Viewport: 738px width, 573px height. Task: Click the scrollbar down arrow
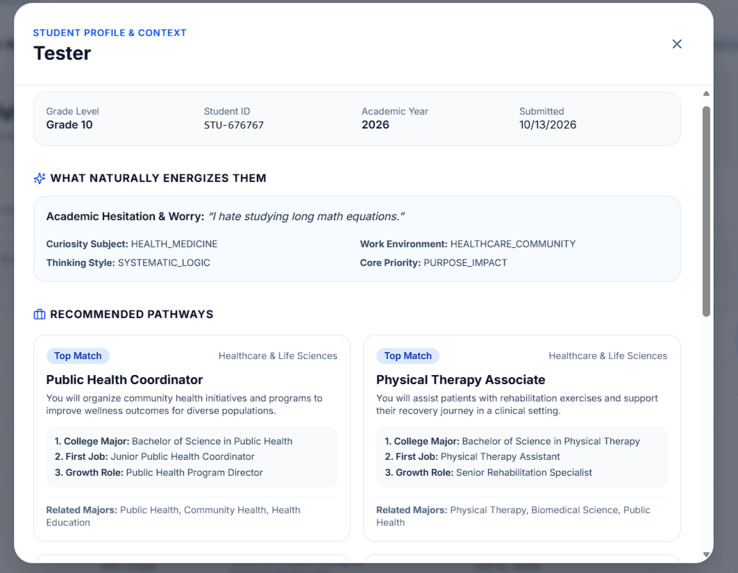pos(706,555)
